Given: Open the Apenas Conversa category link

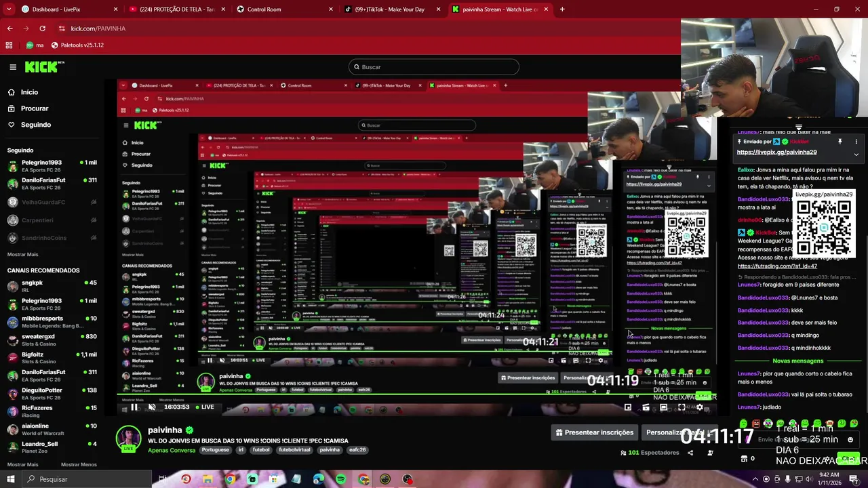Looking at the screenshot, I should (172, 450).
